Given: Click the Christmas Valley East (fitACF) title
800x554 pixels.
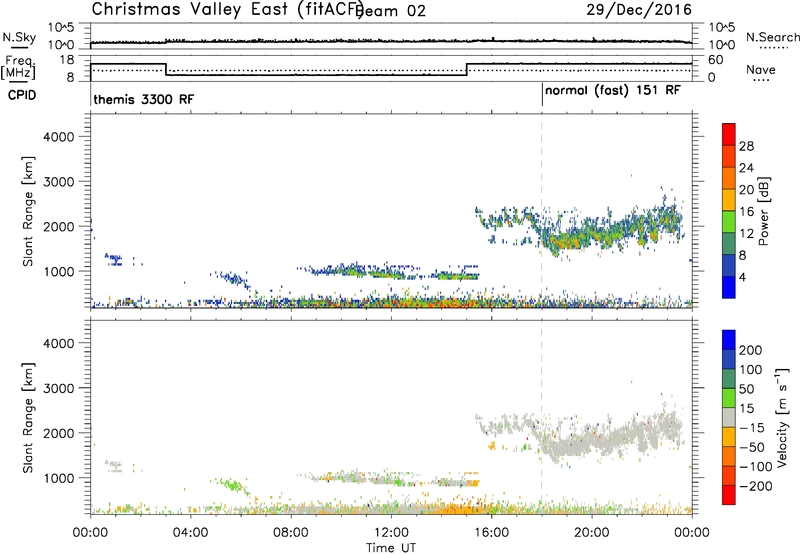Looking at the screenshot, I should [227, 10].
